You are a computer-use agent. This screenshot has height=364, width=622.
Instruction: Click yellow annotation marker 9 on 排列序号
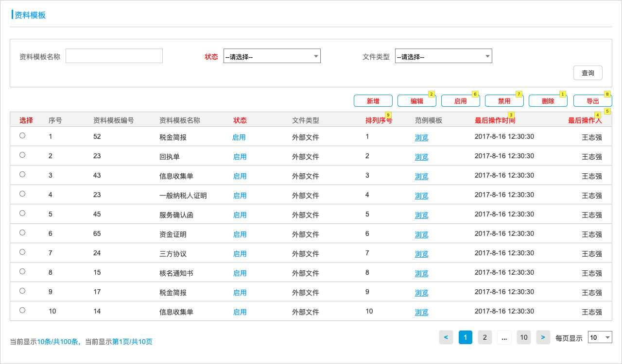point(388,115)
